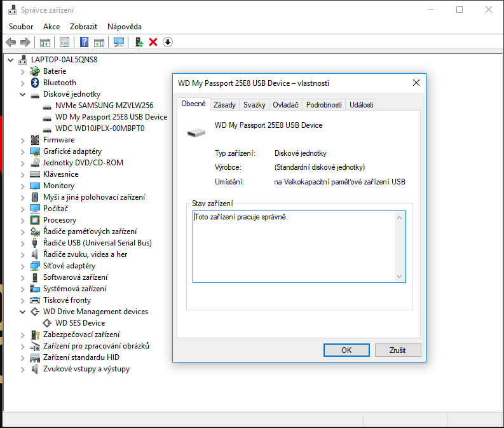Image resolution: width=504 pixels, height=428 pixels.
Task: Expand Zařízení standardu HID category
Action: tap(22, 358)
